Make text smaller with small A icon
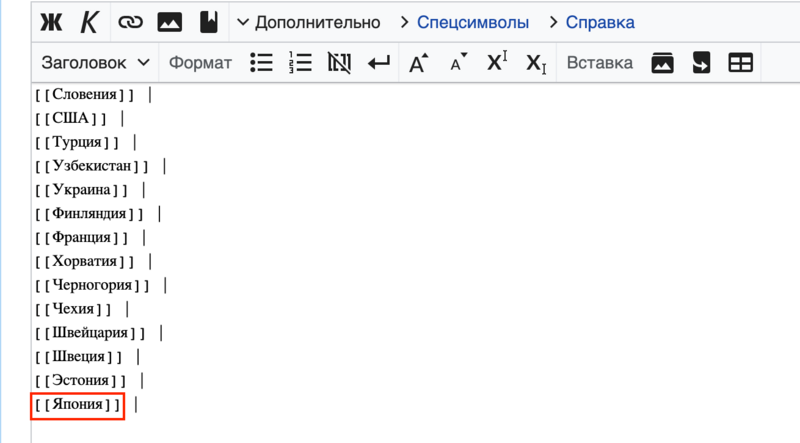 458,63
